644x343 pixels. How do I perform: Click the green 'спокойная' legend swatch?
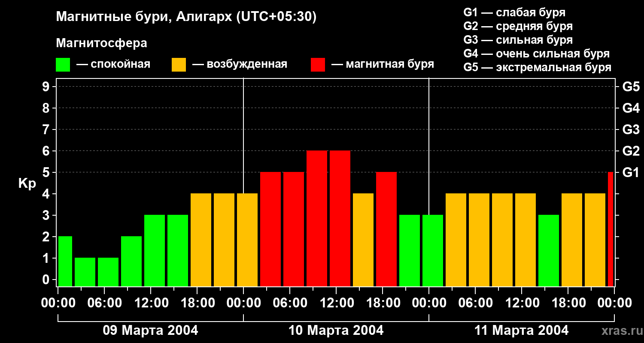(63, 65)
